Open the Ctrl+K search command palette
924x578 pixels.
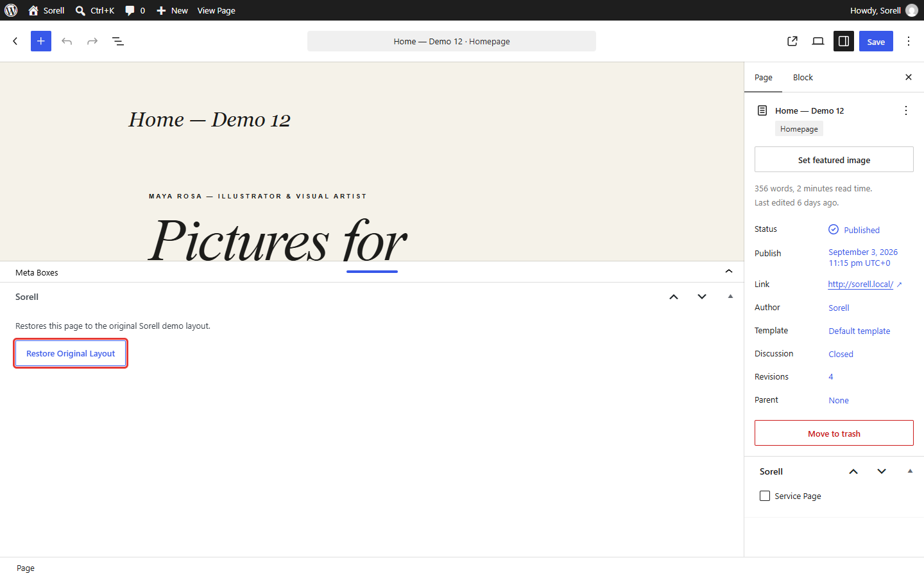coord(94,10)
